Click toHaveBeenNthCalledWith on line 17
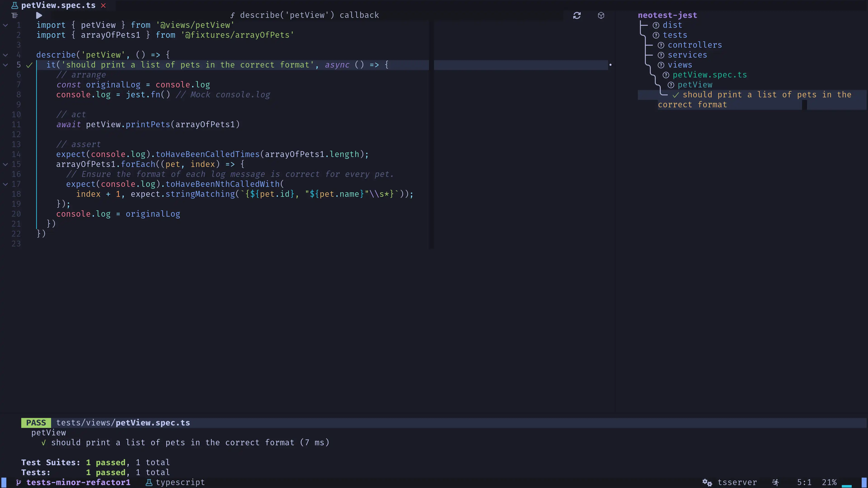 (x=222, y=184)
